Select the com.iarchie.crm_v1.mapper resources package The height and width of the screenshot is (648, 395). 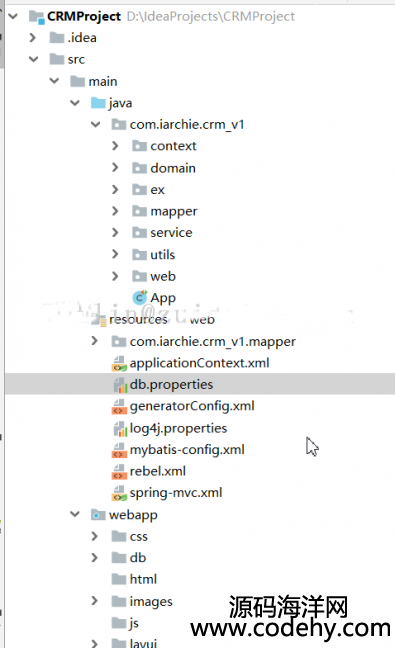(x=212, y=342)
